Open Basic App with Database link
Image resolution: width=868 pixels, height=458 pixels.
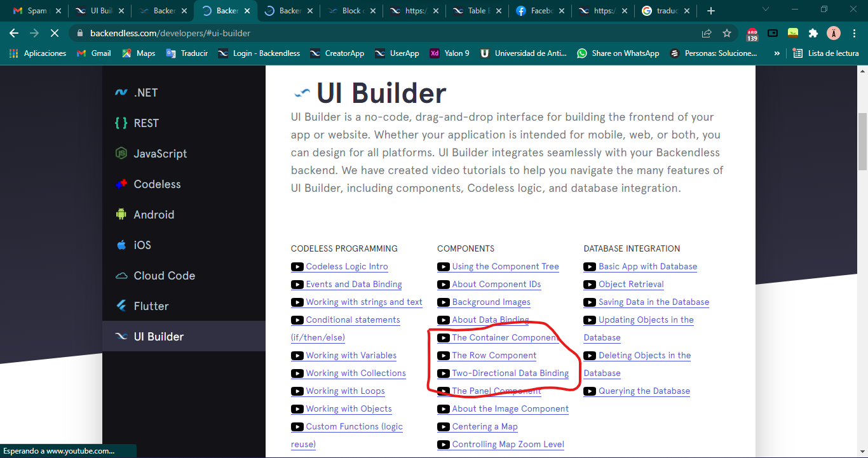click(x=648, y=267)
